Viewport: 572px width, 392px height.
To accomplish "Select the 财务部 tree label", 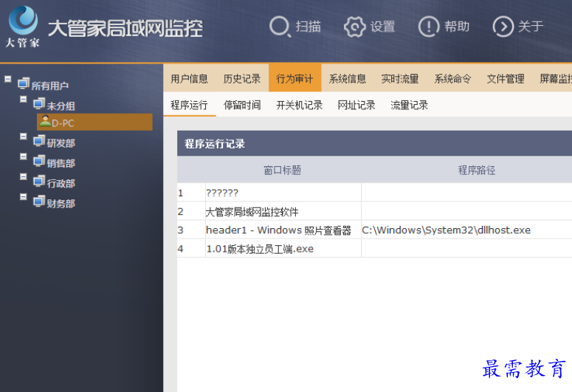I will tap(61, 204).
